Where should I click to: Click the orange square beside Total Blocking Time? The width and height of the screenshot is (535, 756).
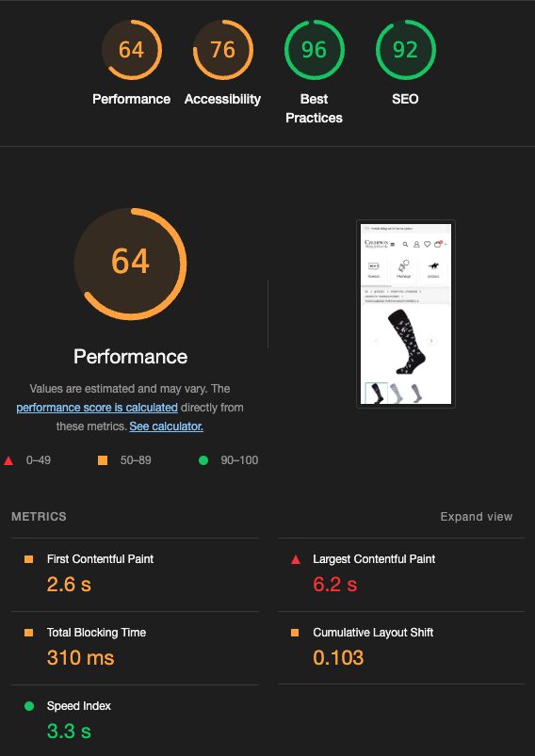pyautogui.click(x=29, y=633)
